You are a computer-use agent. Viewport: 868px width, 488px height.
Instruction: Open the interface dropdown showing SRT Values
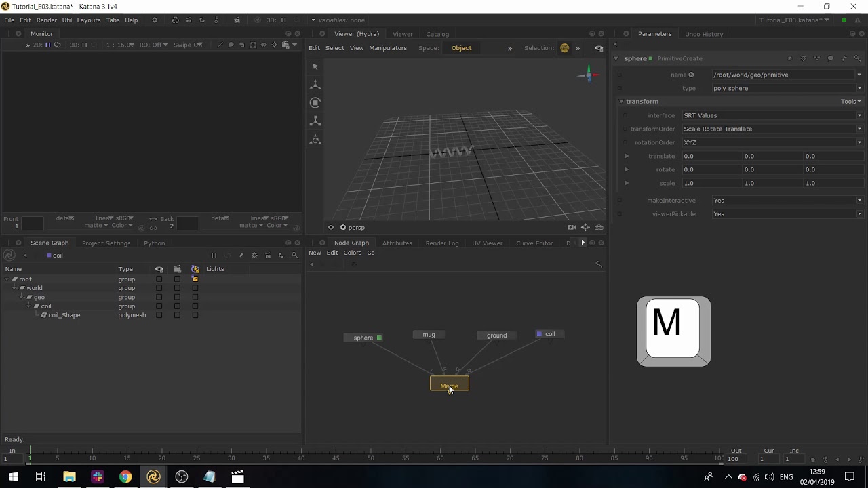click(772, 115)
